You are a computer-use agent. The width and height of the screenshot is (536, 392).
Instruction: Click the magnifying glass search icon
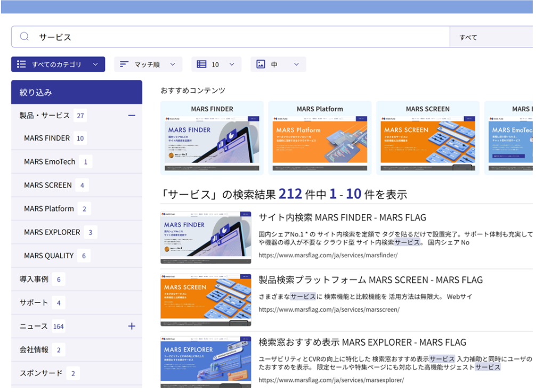pyautogui.click(x=25, y=36)
